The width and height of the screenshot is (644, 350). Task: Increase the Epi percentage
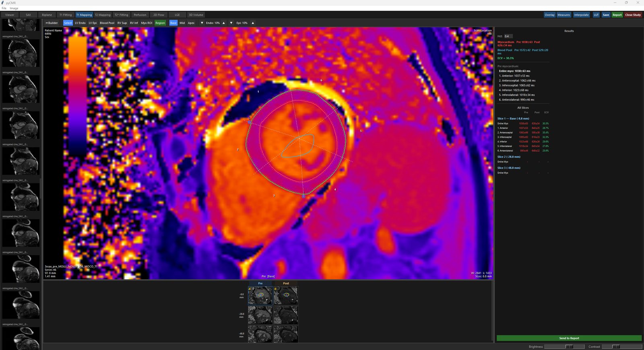tap(253, 23)
